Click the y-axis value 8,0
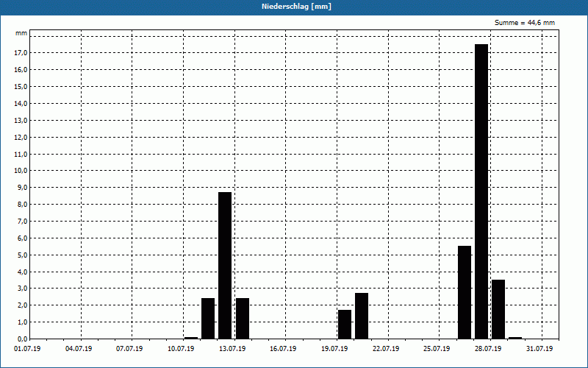This screenshot has width=588, height=368. 22,205
